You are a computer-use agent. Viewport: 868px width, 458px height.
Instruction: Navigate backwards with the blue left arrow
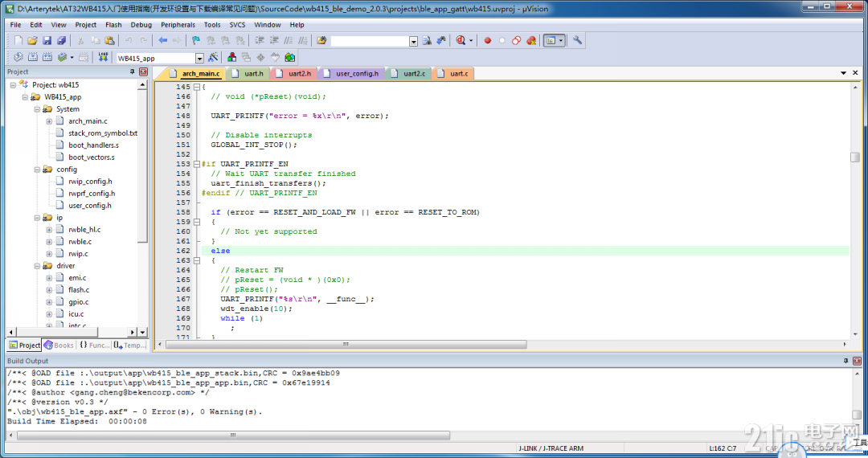(162, 40)
